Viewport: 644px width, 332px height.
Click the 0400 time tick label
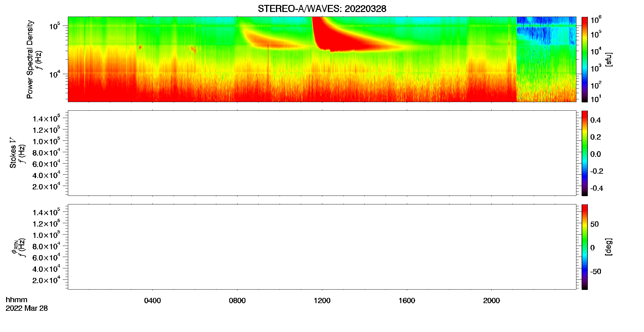(x=152, y=301)
